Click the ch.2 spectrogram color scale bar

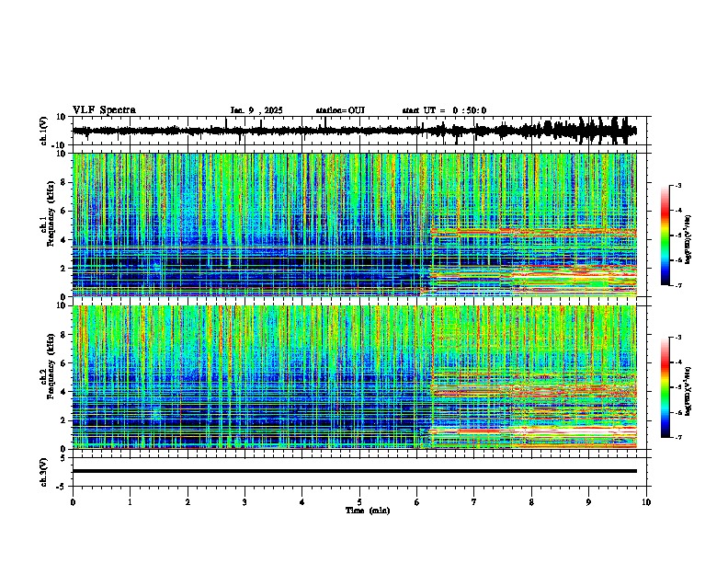[665, 387]
